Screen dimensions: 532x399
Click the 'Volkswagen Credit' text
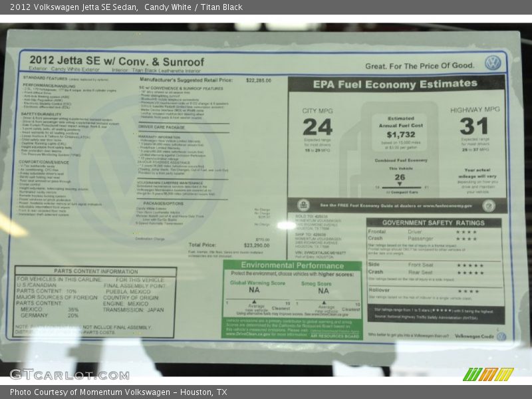click(x=474, y=336)
